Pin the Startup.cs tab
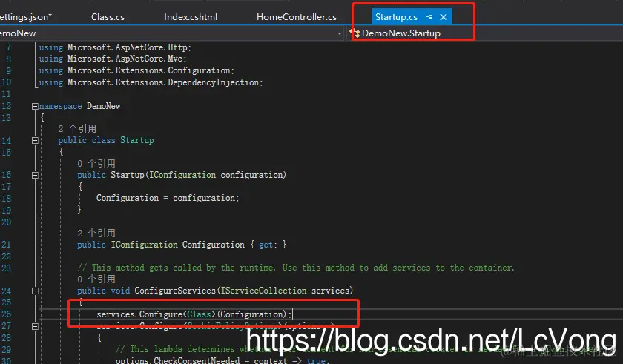623x364 pixels. click(x=429, y=17)
